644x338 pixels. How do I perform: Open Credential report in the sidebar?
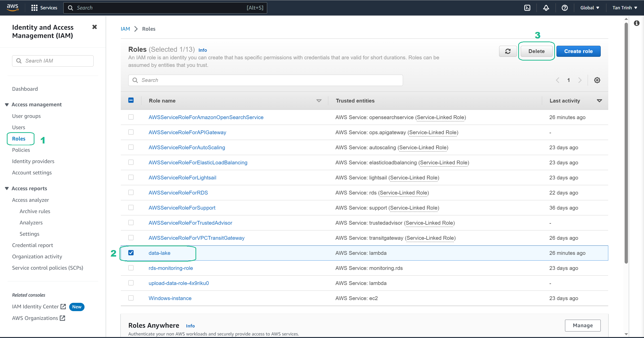point(32,245)
